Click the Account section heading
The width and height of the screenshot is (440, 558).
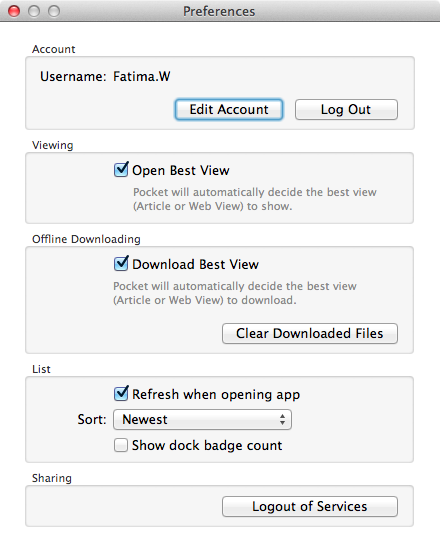53,49
